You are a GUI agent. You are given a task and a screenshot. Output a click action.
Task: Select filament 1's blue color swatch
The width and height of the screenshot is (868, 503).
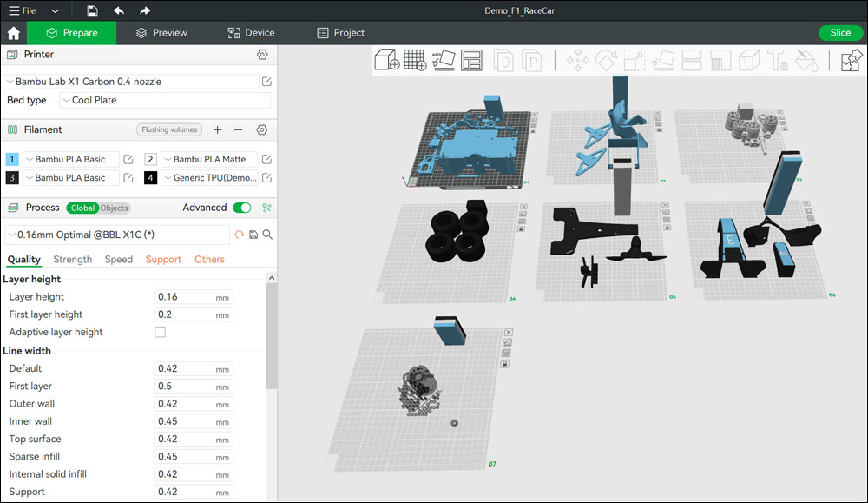click(x=11, y=159)
